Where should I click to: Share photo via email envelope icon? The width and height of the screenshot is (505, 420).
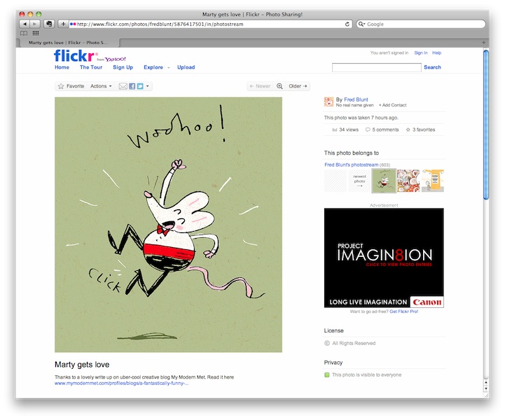123,86
